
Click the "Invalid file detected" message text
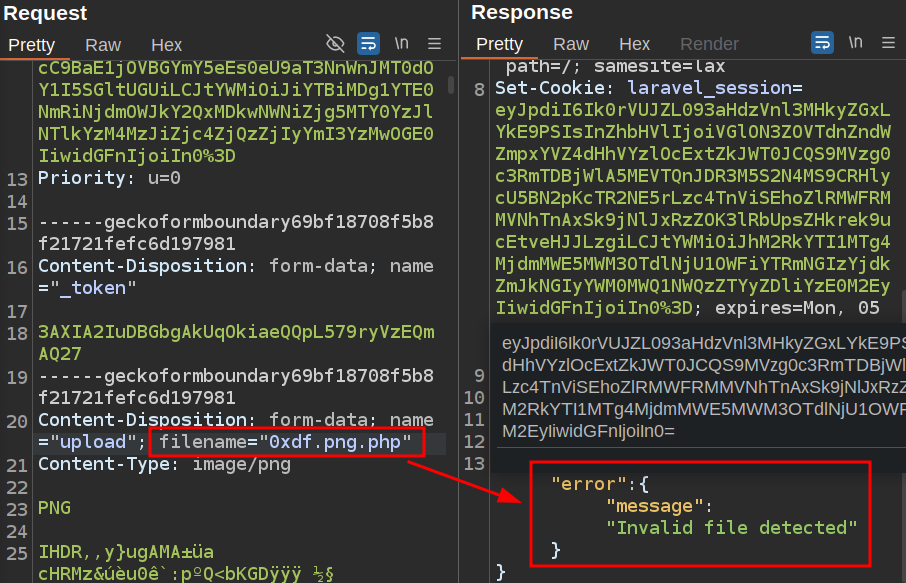coord(731,527)
